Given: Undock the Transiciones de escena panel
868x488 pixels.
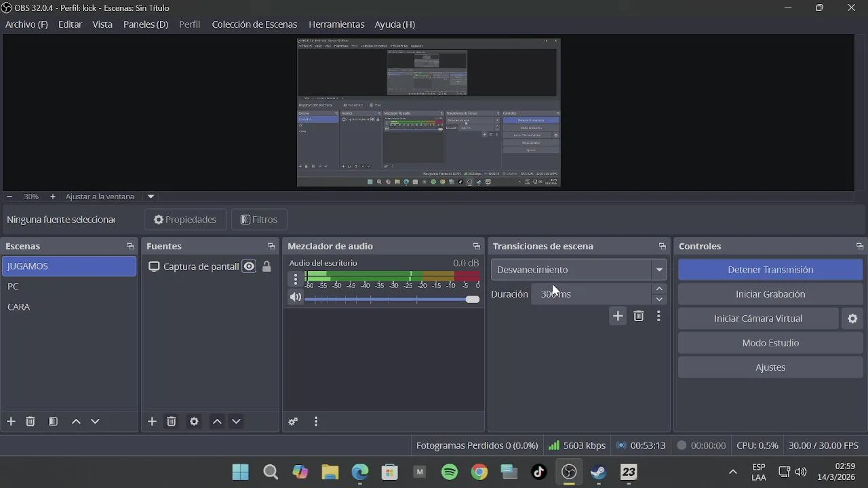Looking at the screenshot, I should (663, 246).
